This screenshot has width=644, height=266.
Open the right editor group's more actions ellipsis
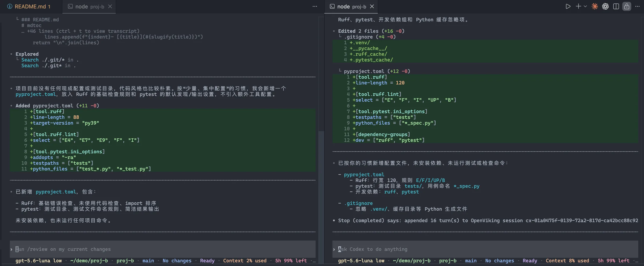(638, 6)
